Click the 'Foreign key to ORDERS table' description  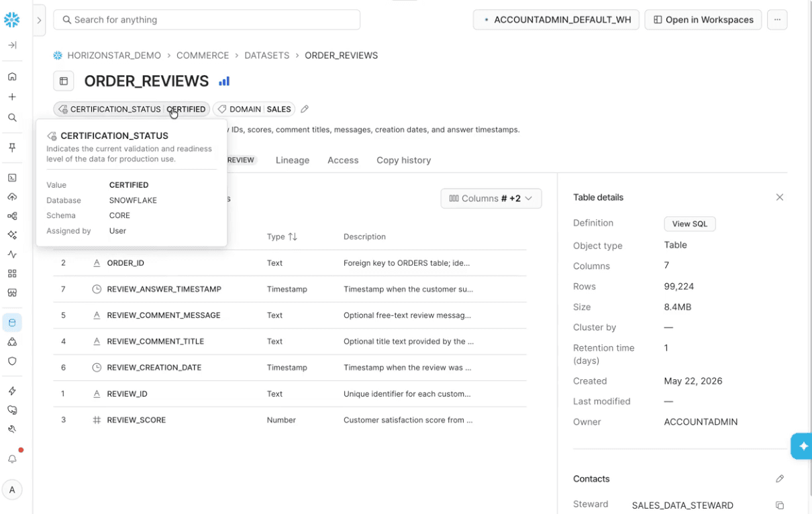pyautogui.click(x=407, y=263)
